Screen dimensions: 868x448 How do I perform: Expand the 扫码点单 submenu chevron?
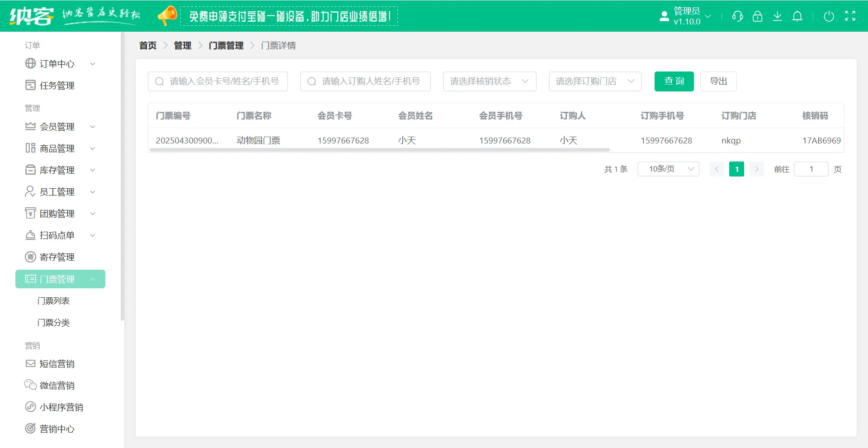[93, 235]
